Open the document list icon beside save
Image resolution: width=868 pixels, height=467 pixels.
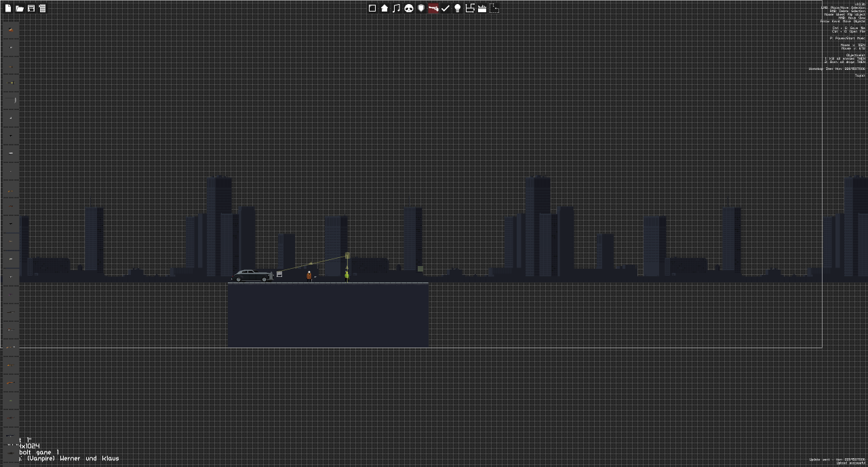point(42,8)
